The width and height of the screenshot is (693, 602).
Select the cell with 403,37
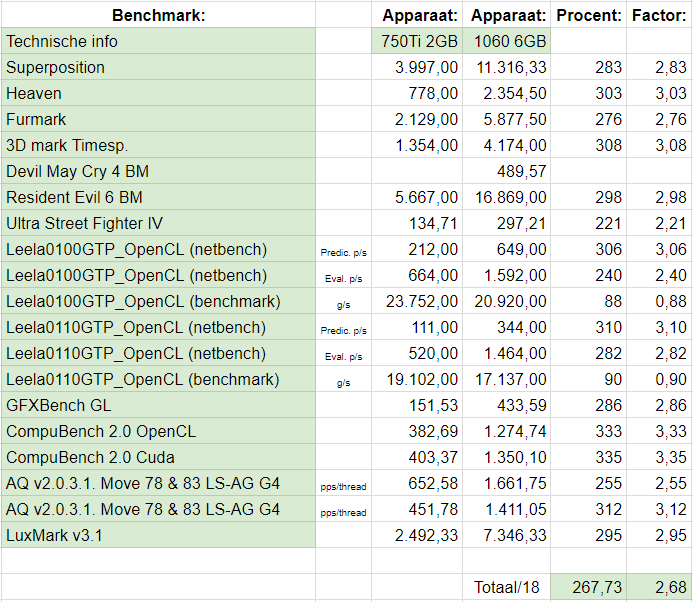(417, 458)
